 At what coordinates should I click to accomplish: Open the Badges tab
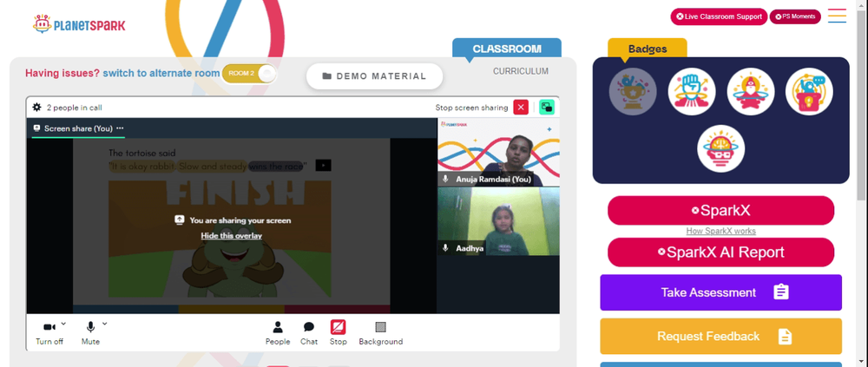pos(648,49)
